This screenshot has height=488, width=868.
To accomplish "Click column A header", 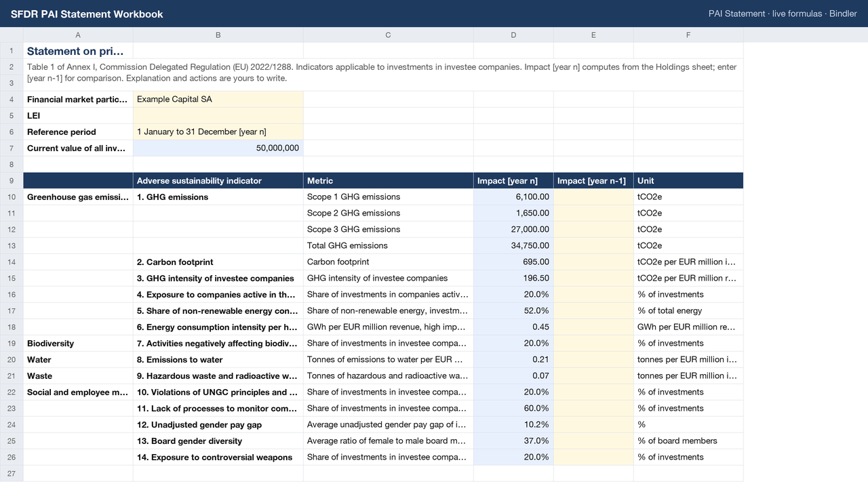I will (x=78, y=35).
